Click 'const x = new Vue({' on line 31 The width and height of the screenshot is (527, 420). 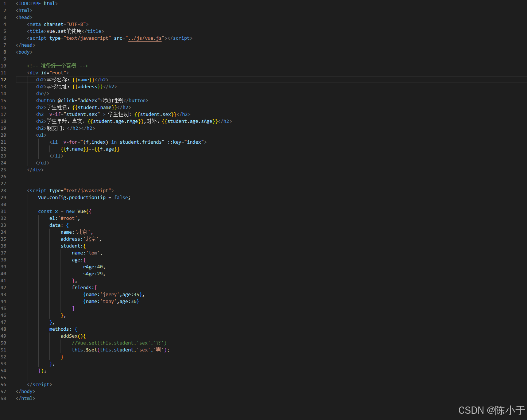65,211
